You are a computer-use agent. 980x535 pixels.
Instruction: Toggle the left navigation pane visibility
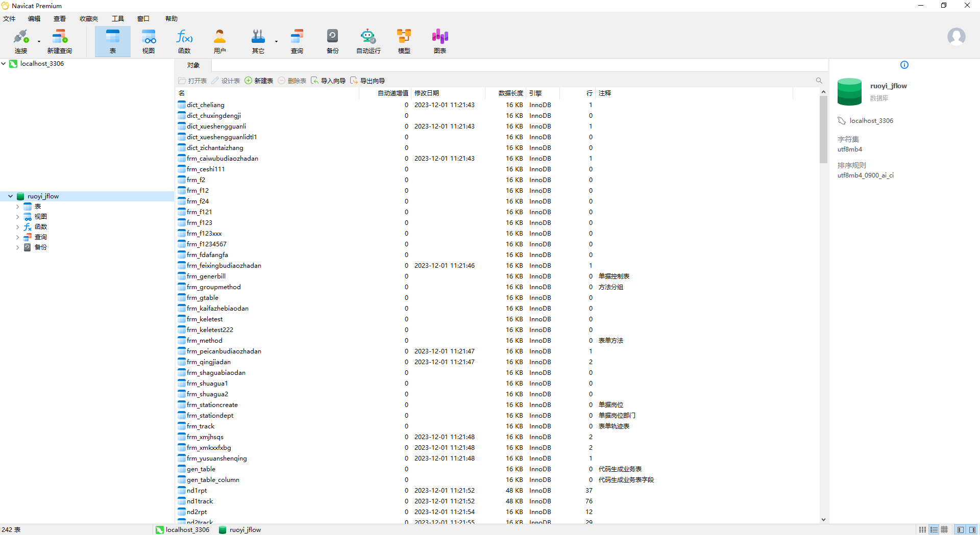tap(961, 530)
